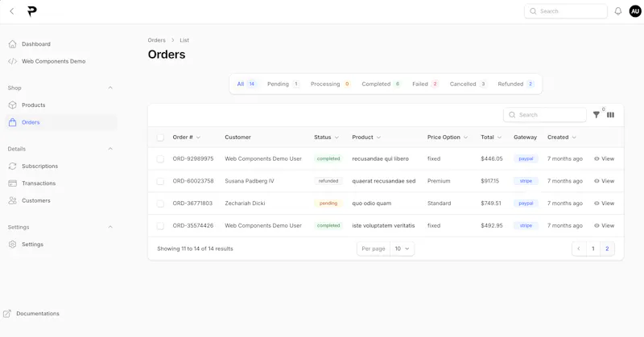644x337 pixels.
Task: Click eye icon for ORD-92989975
Action: click(x=597, y=159)
